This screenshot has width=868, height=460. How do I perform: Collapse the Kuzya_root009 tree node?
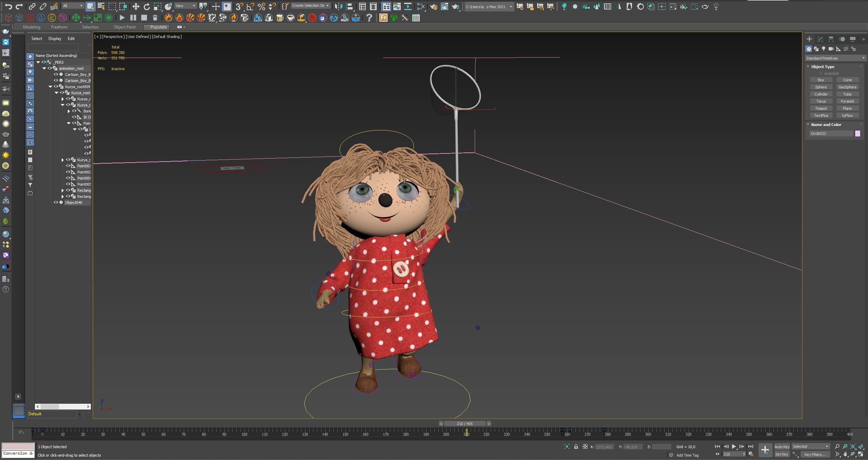pyautogui.click(x=51, y=87)
